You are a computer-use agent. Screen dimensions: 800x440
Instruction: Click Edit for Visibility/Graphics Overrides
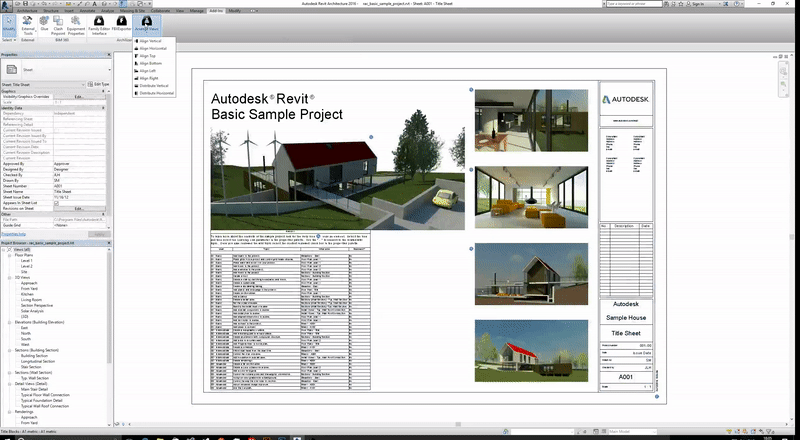tap(79, 96)
